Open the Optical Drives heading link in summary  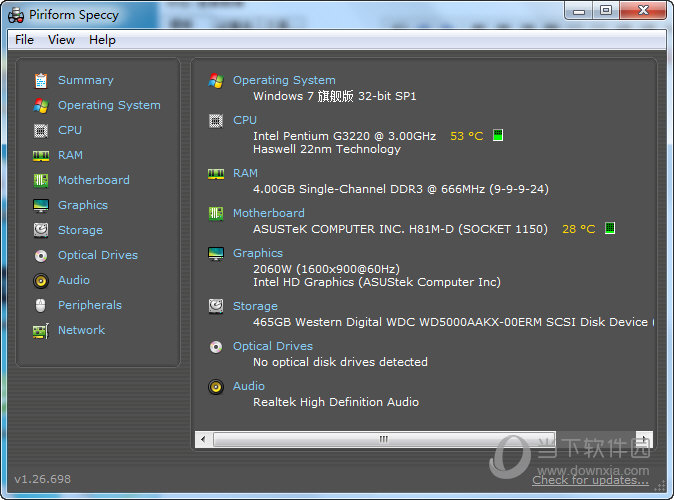pos(273,347)
